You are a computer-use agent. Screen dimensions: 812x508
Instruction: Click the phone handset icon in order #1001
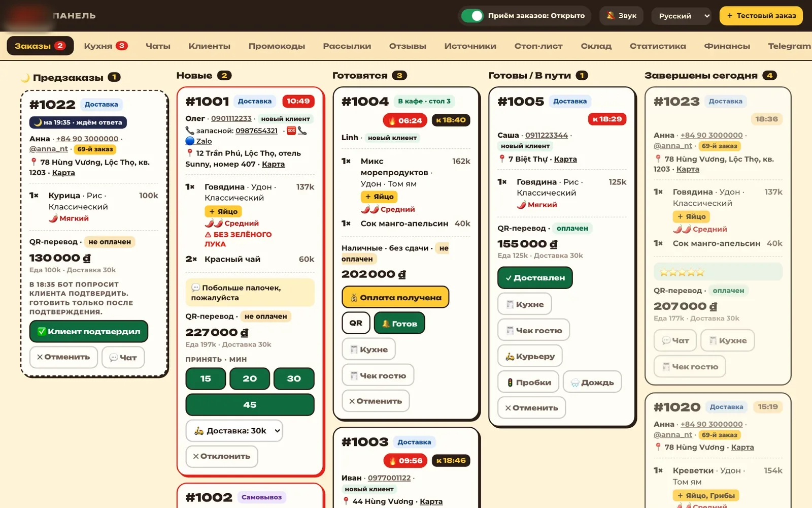pos(302,131)
